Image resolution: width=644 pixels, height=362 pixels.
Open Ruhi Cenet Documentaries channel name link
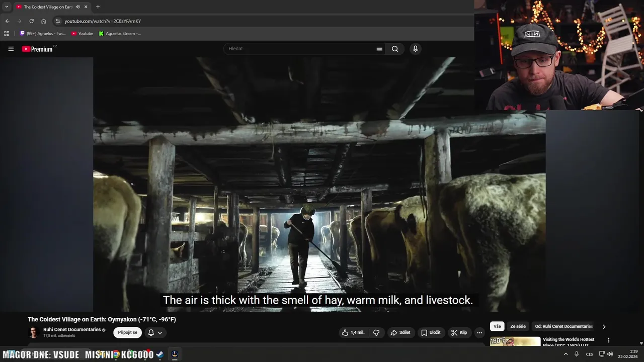(72, 329)
